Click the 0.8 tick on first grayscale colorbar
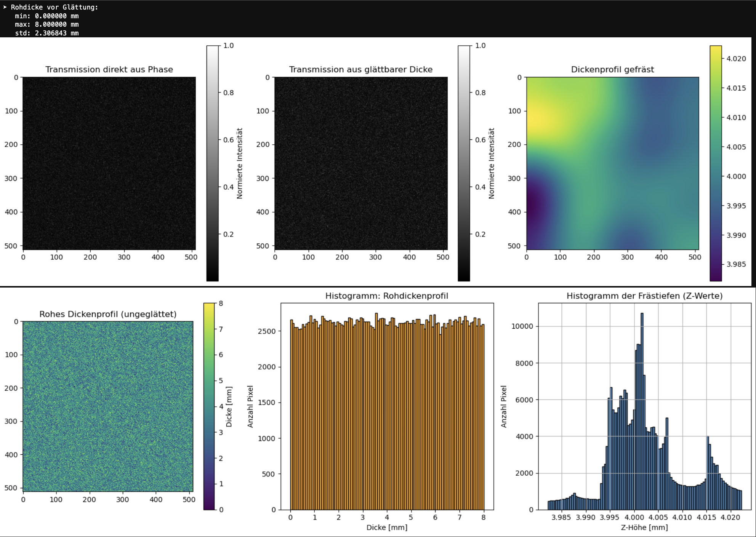 [229, 93]
